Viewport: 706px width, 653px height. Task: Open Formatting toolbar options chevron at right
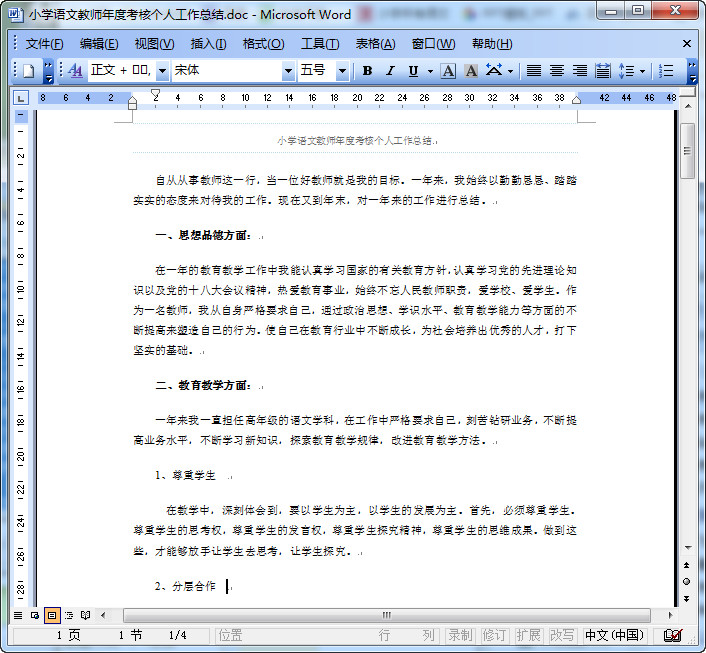point(692,71)
